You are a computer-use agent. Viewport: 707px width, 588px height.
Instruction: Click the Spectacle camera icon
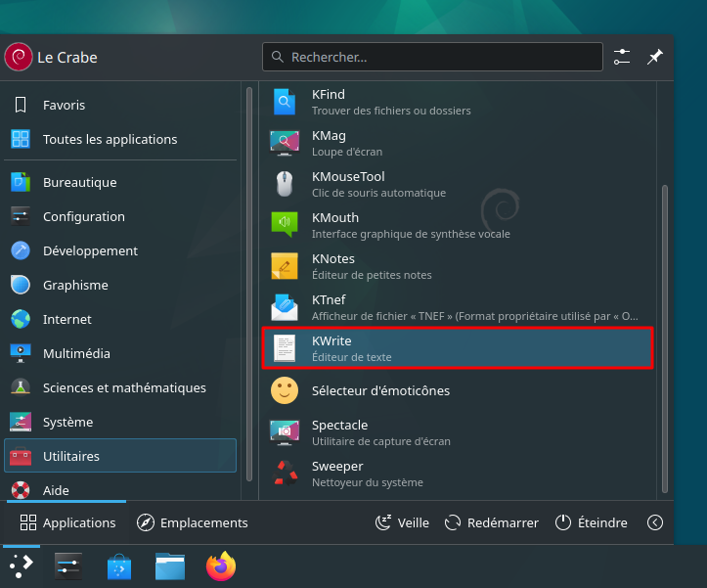(285, 432)
